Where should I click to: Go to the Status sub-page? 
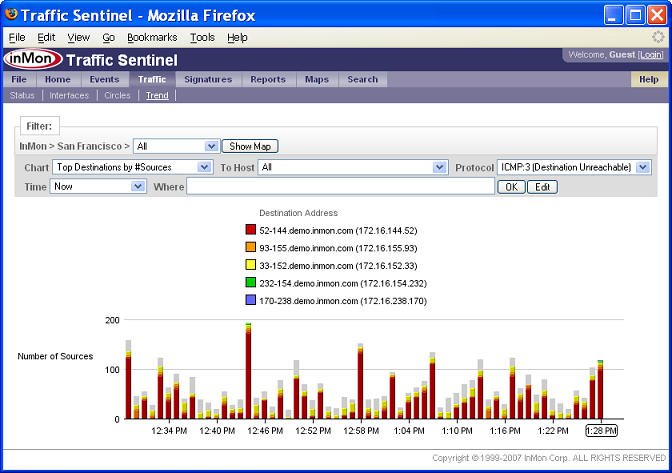pyautogui.click(x=22, y=95)
